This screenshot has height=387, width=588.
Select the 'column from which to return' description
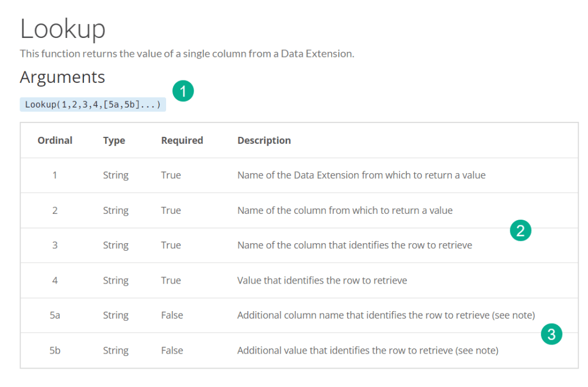[x=345, y=210]
